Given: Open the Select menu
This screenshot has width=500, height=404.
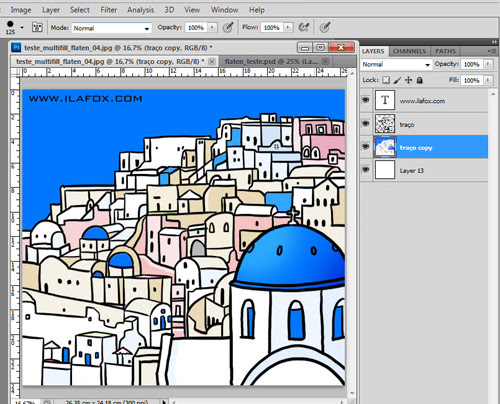Looking at the screenshot, I should 80,10.
